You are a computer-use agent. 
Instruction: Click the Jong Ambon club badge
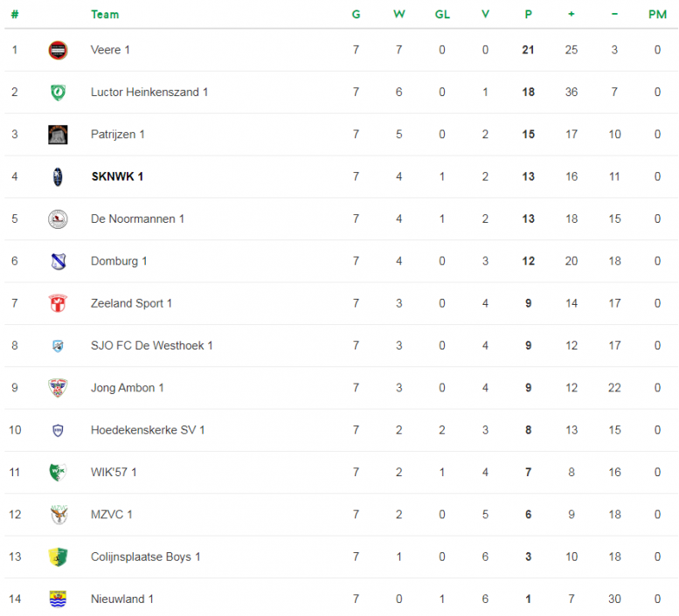[58, 388]
